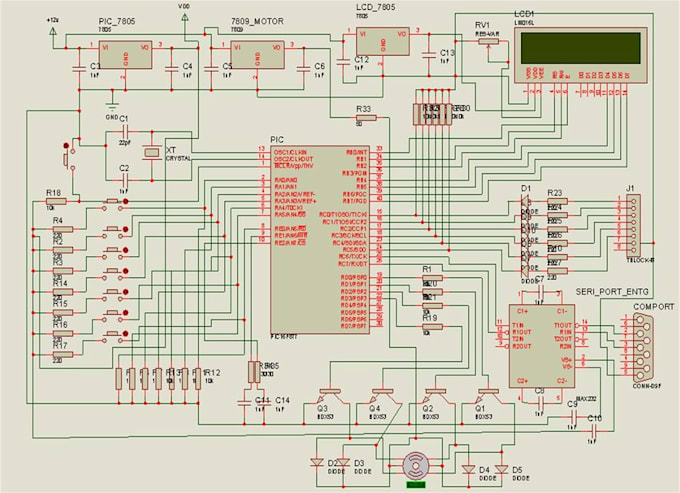Select capacitor C12 symbol
The width and height of the screenshot is (680, 493).
343,60
